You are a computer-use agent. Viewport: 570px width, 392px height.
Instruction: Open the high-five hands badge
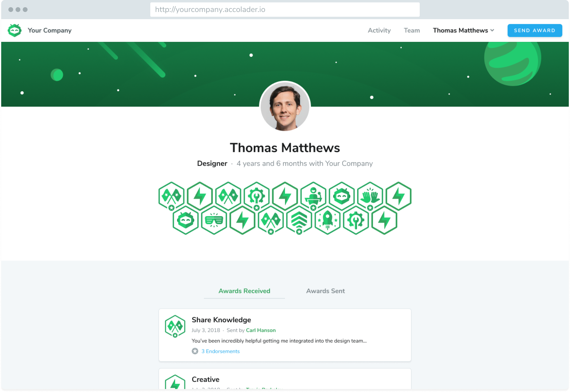(370, 196)
